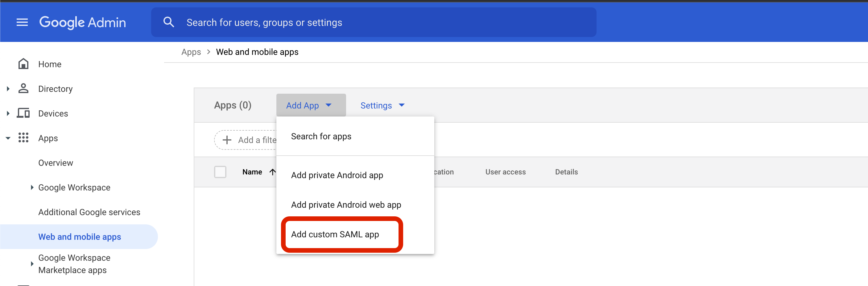Select the Apps grid icon
The image size is (868, 286).
click(23, 138)
